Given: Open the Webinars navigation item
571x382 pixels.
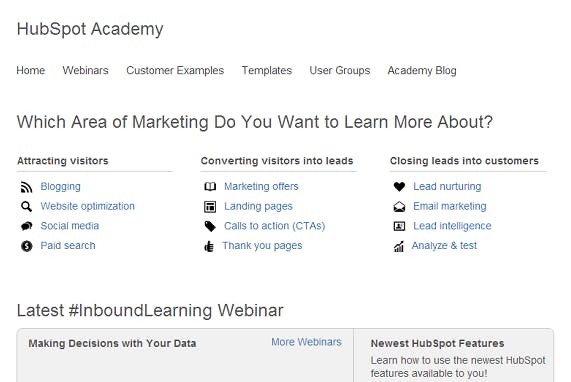Looking at the screenshot, I should [x=86, y=70].
